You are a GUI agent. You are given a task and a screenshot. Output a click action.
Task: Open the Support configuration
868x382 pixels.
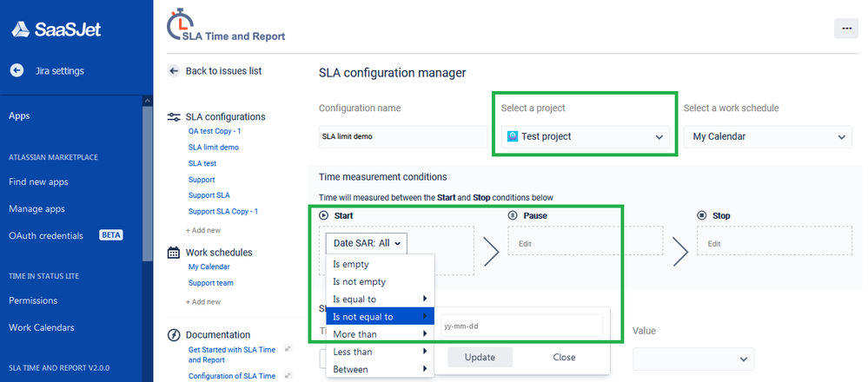(x=202, y=180)
